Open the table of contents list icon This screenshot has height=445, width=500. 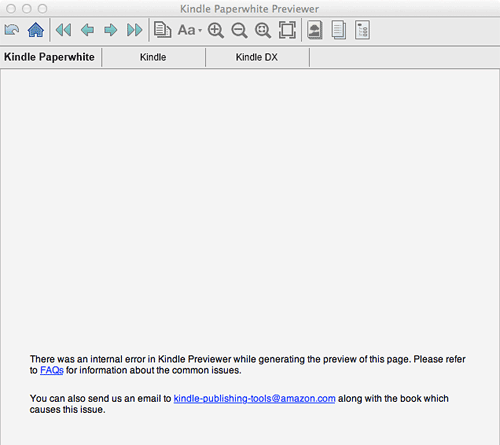pos(362,30)
